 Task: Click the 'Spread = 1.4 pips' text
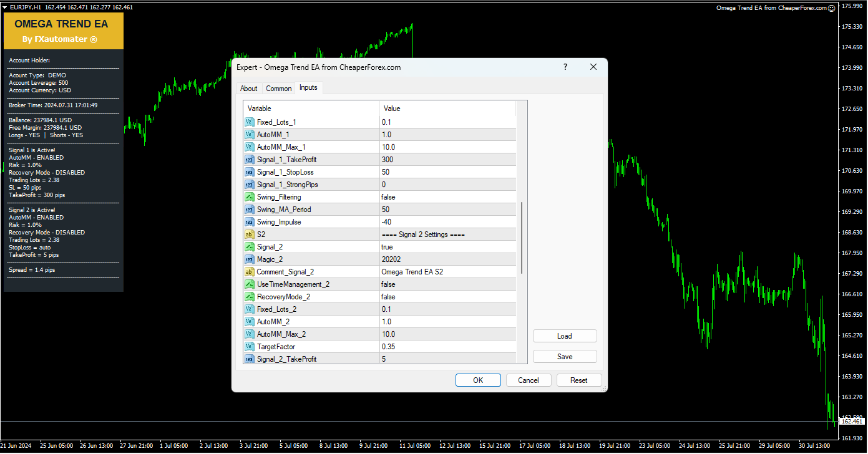coord(32,270)
